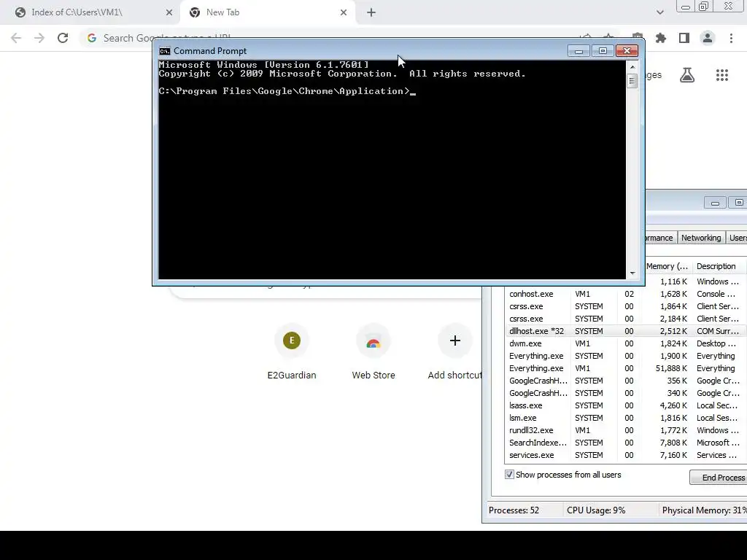
Task: Click Chrome's forward navigation arrow
Action: pos(39,38)
